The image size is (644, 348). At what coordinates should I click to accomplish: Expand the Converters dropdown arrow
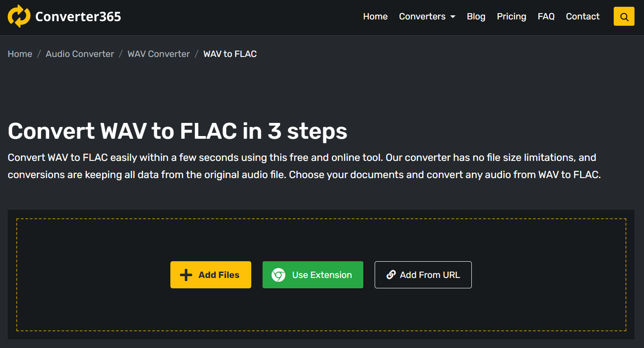tap(453, 17)
